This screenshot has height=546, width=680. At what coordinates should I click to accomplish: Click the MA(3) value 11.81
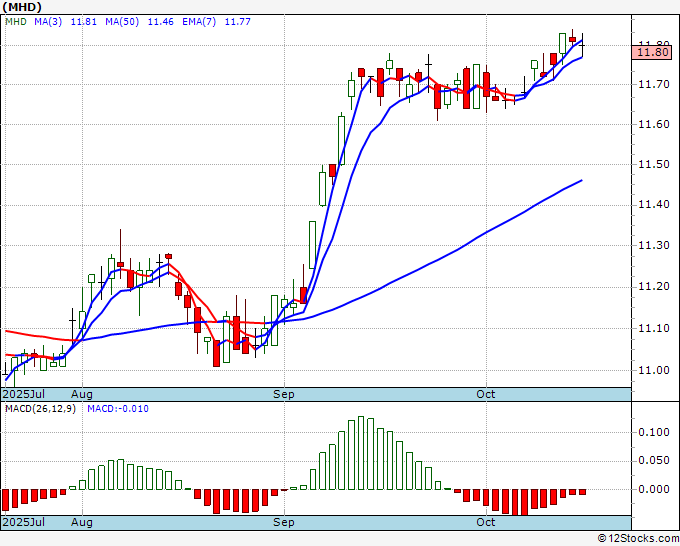[84, 22]
